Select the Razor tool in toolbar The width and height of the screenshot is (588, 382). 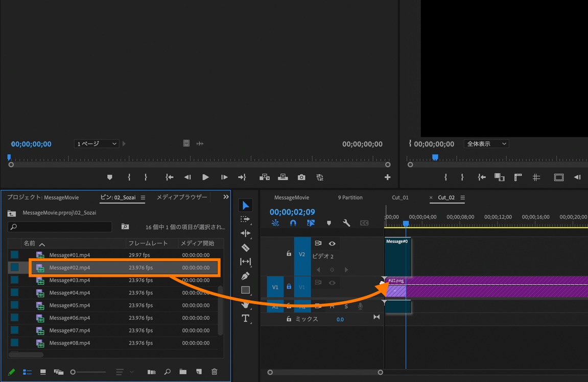pyautogui.click(x=246, y=248)
